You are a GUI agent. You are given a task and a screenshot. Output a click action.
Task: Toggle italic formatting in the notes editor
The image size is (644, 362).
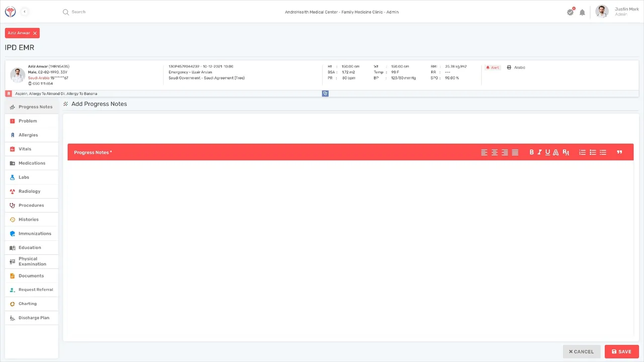(x=539, y=152)
